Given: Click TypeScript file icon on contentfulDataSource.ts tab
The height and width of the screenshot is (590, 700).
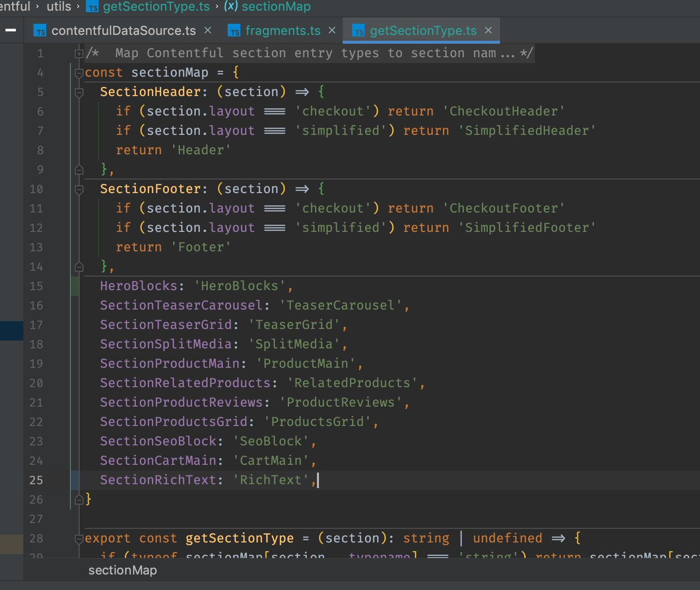Looking at the screenshot, I should (x=40, y=31).
